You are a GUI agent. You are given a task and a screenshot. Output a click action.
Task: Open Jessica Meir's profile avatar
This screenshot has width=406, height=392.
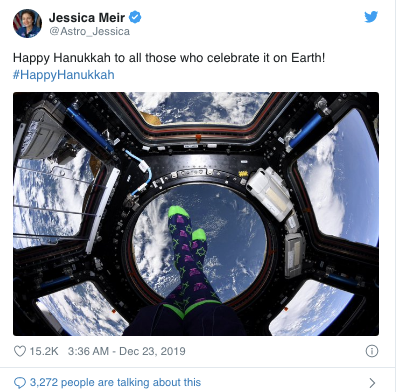coord(27,23)
